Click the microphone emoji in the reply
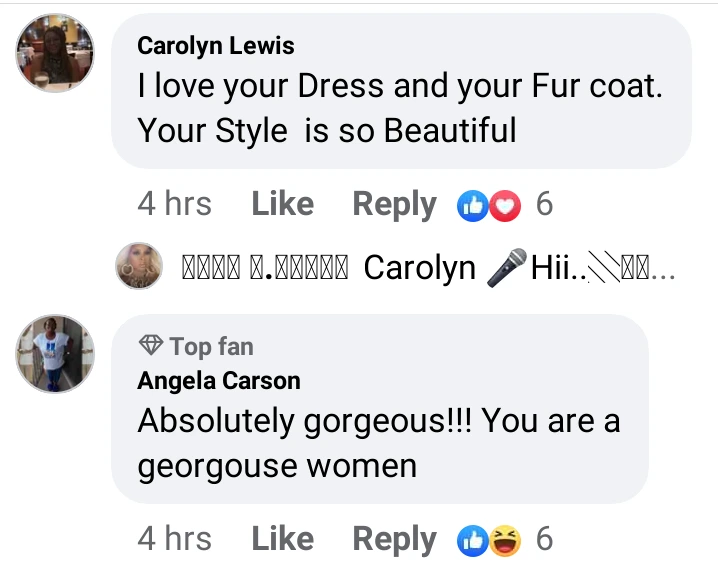The image size is (718, 578). [507, 270]
